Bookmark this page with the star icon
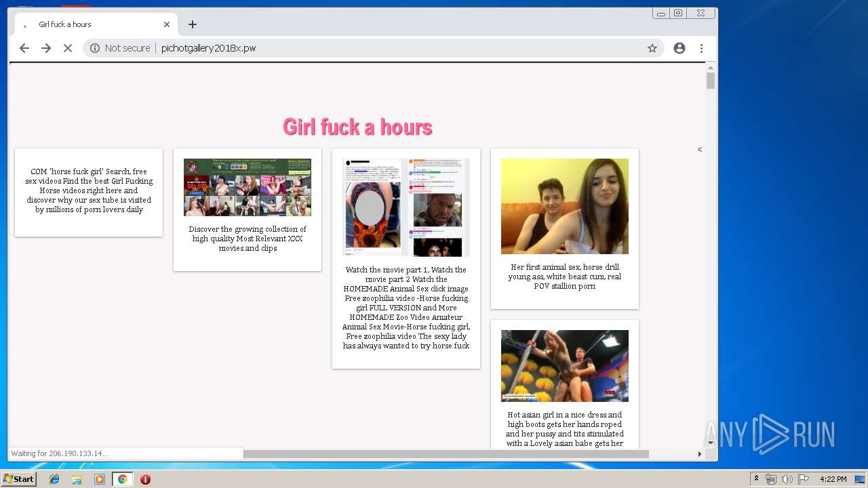 652,48
